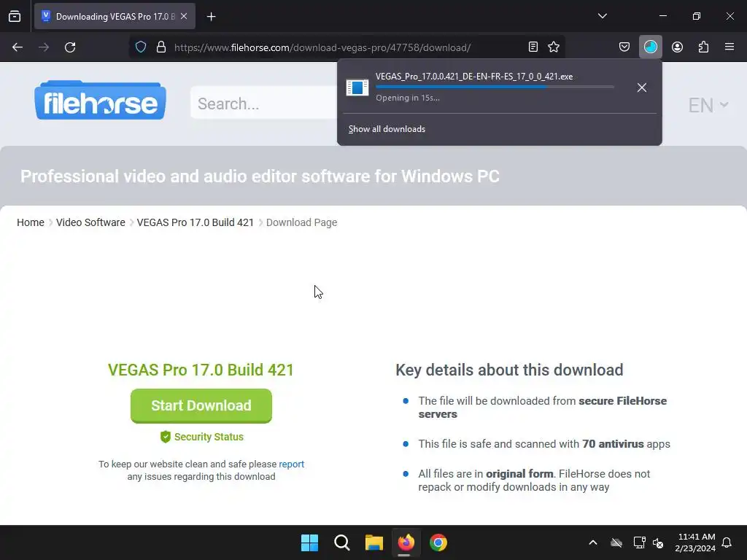
Task: Close the Downloading VEGAS Pro tab
Action: tap(184, 16)
